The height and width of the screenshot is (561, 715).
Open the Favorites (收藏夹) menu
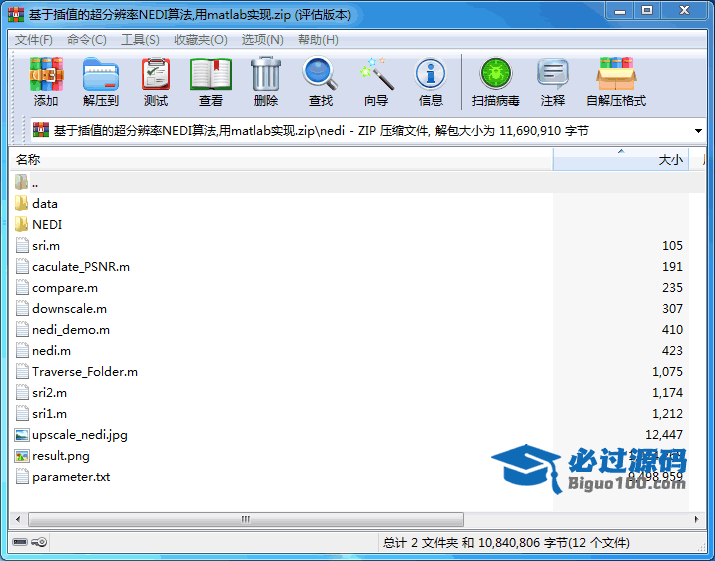201,40
